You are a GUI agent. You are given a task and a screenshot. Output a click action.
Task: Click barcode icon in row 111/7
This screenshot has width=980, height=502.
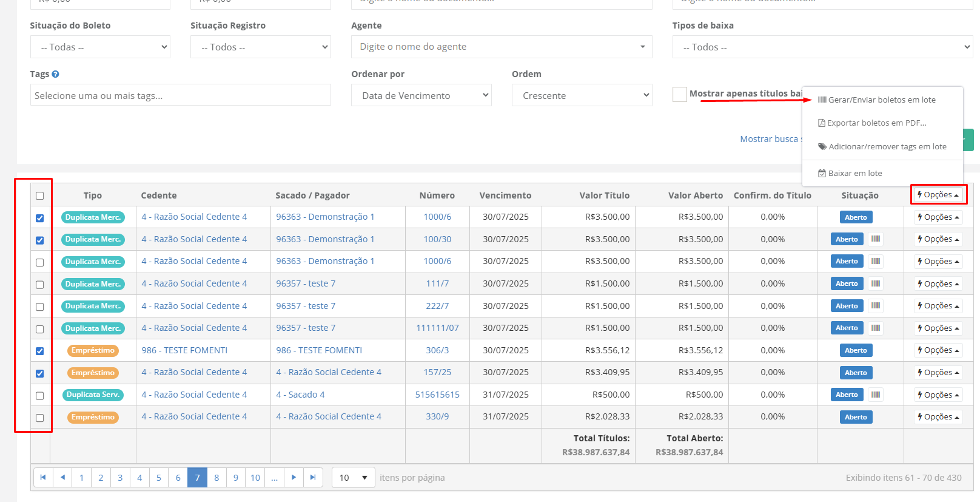coord(875,283)
